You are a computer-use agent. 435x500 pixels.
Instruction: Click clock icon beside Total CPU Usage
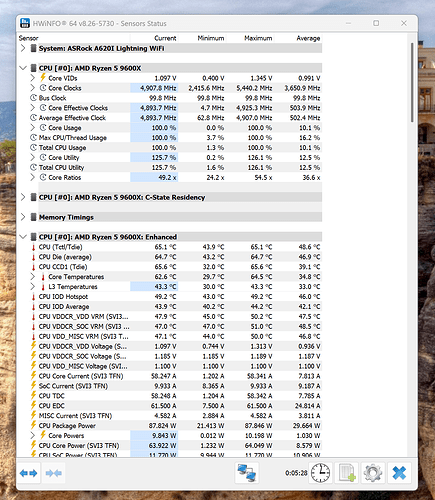33,148
